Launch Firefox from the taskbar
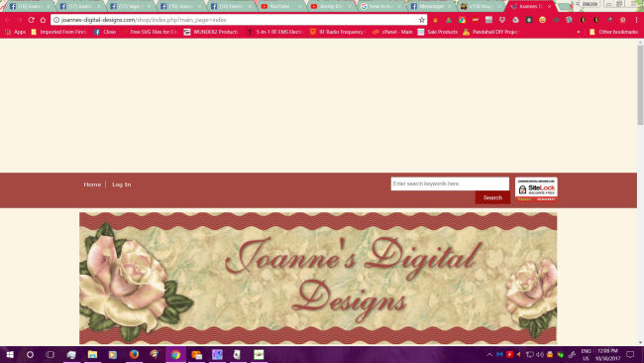The width and height of the screenshot is (644, 363). tap(134, 354)
